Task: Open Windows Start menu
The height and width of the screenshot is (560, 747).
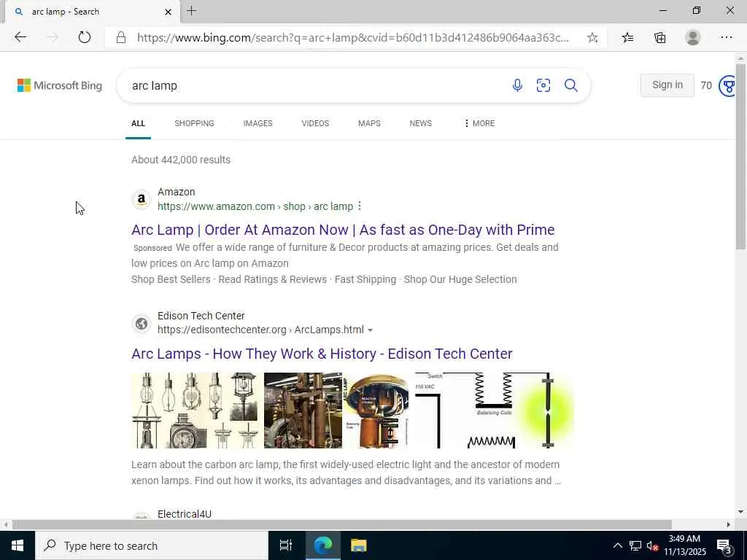Action: tap(18, 545)
